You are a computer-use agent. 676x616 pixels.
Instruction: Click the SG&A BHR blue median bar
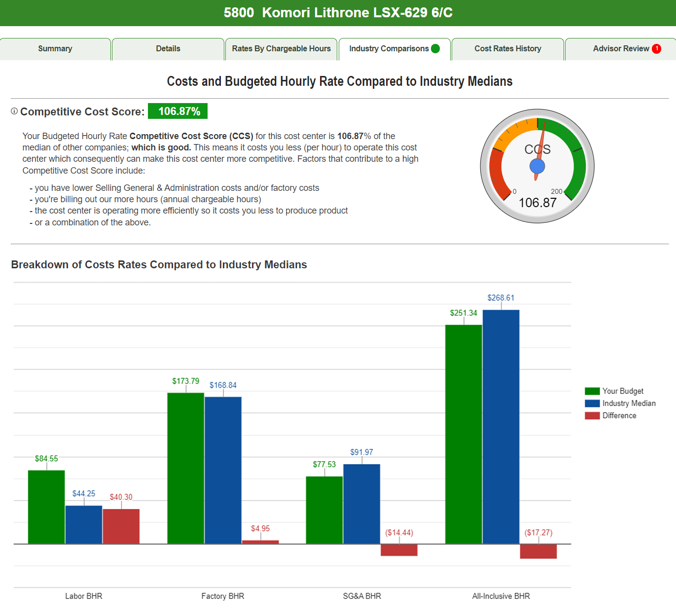tap(362, 504)
